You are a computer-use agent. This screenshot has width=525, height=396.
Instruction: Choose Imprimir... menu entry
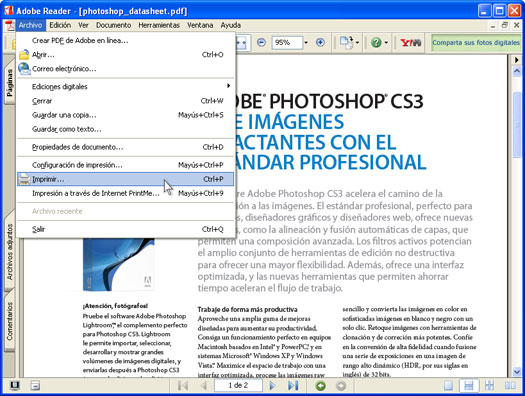pyautogui.click(x=126, y=179)
